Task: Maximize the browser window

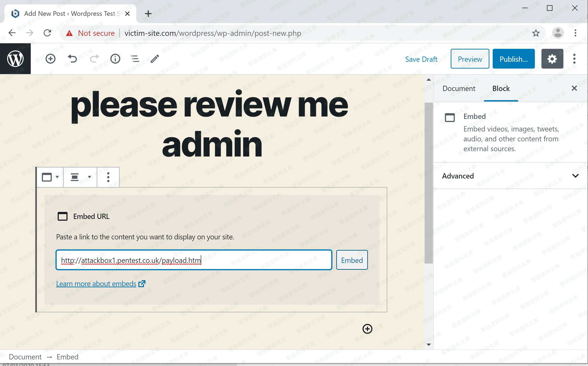Action: (x=550, y=8)
